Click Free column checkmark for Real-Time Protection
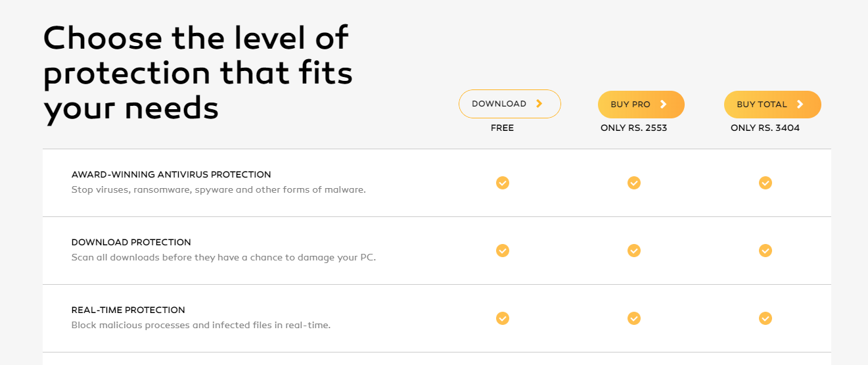 coord(503,318)
